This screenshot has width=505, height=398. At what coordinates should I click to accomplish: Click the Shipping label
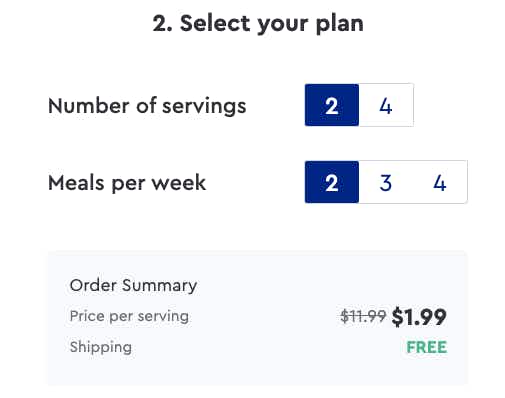[101, 347]
